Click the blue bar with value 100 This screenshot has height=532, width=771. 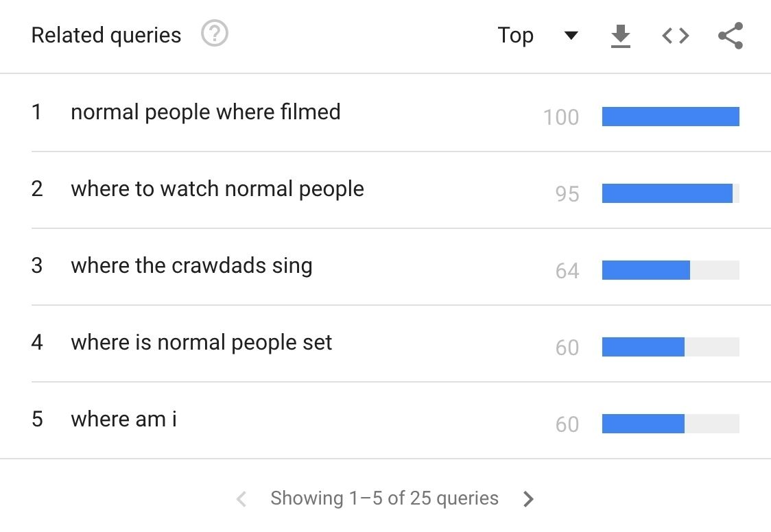[670, 117]
